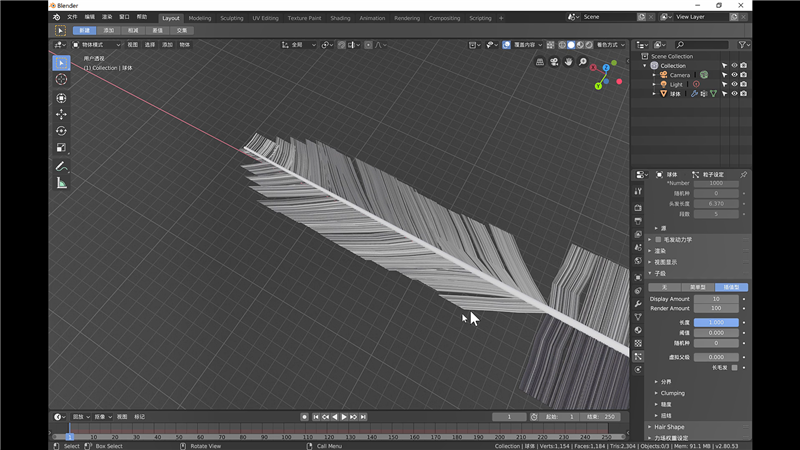Collapse the Collection tree item
Screen dimensions: 800x450
645,66
